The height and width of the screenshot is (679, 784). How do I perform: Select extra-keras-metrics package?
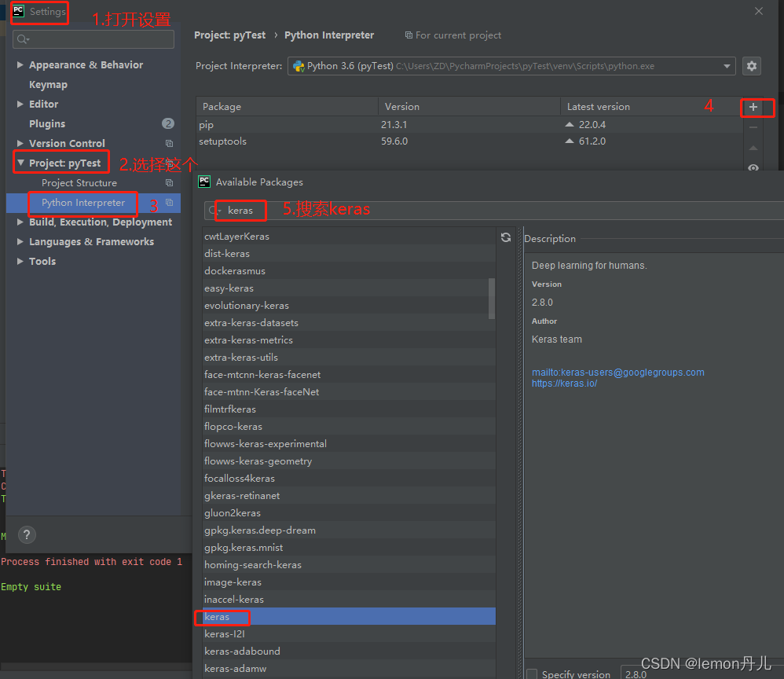(349, 339)
